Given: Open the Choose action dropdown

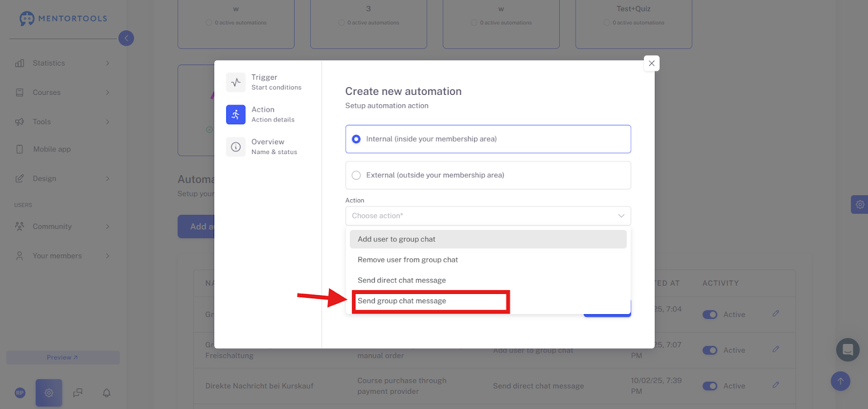Looking at the screenshot, I should (x=488, y=216).
